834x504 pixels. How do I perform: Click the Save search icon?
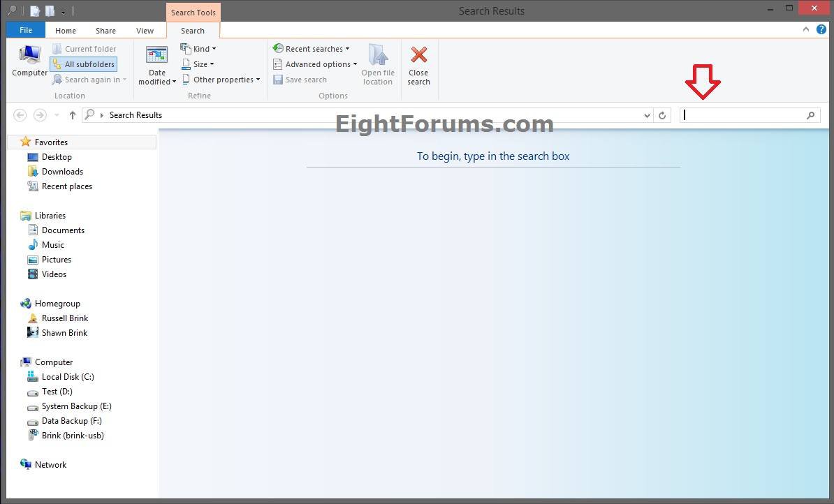(300, 79)
